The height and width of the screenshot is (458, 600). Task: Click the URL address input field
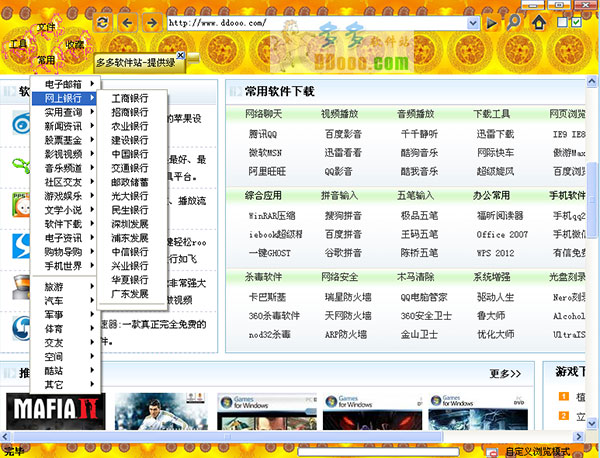pos(318,23)
